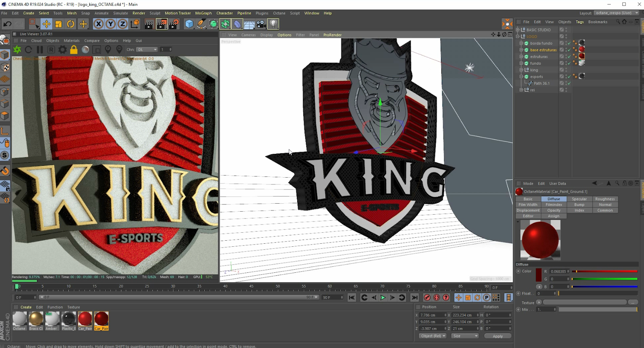Adjust the Float value slider
Screen dimensions: 644x348
pyautogui.click(x=598, y=294)
